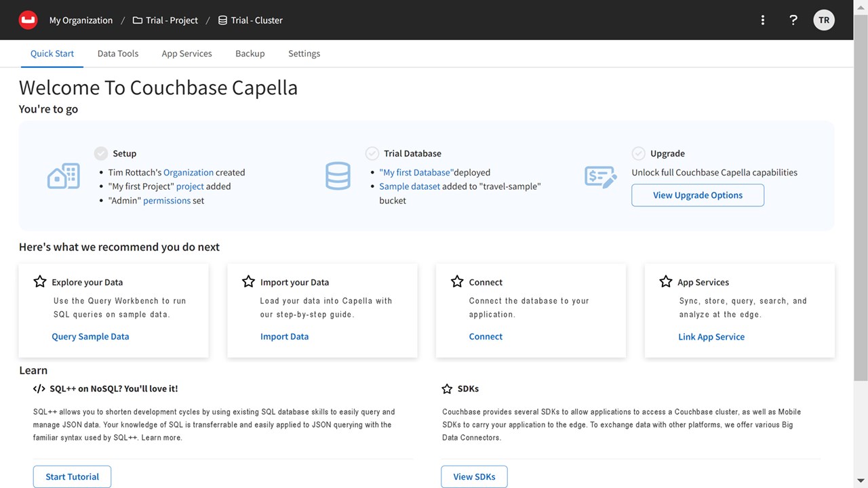The width and height of the screenshot is (868, 488).
Task: Follow the Query Sample Data link
Action: pyautogui.click(x=90, y=337)
